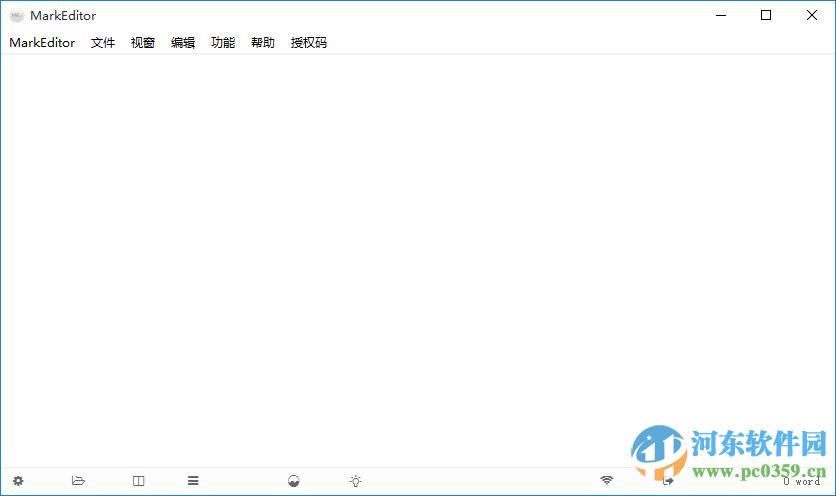Open the 视窗 menu
The image size is (836, 496).
pos(143,43)
